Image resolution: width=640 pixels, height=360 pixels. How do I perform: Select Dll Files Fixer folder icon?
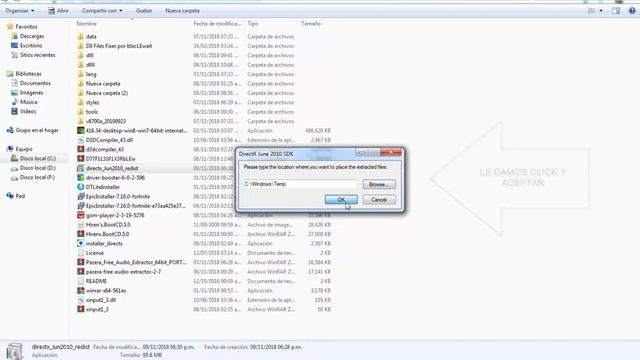(x=81, y=46)
